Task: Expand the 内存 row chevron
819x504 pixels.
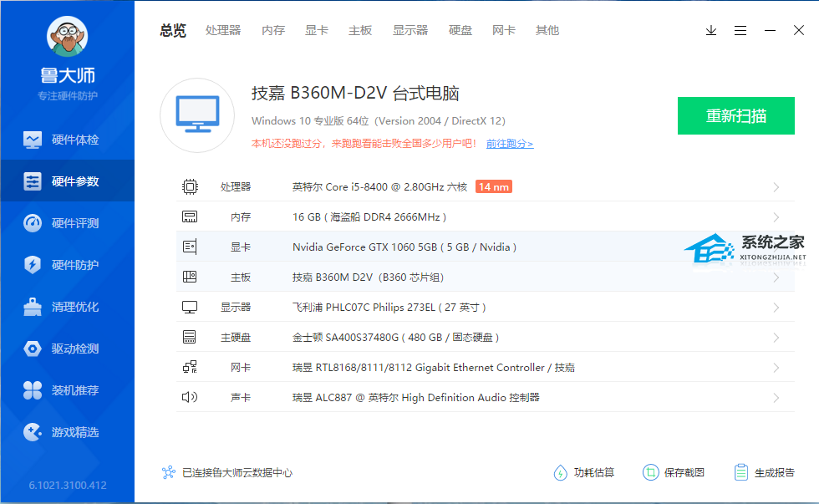Action: click(x=776, y=217)
